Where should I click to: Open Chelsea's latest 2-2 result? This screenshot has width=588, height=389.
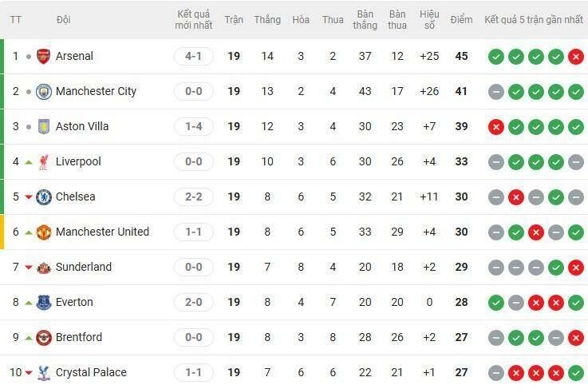pos(194,196)
